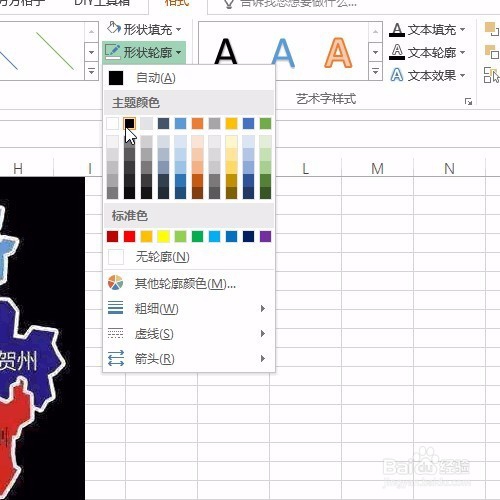Open the Text Outline (文本轮廓) dropdown
Screen dimensions: 500x500
[x=428, y=52]
